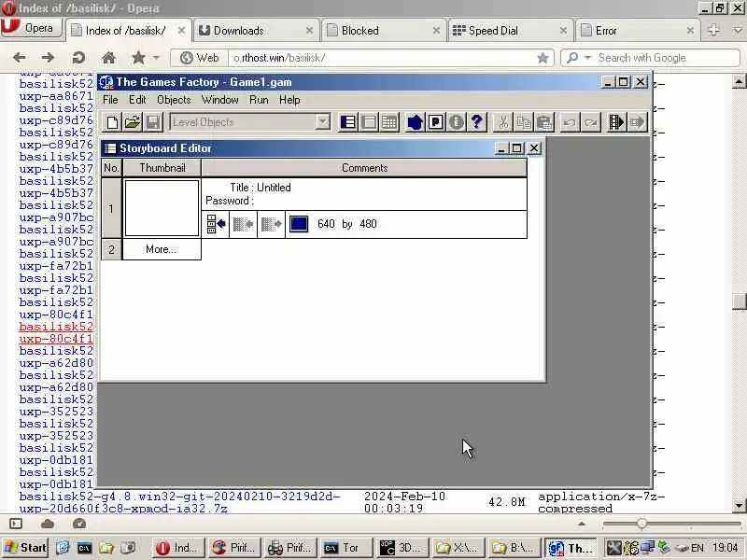Click the Undo arrow icon
This screenshot has height=560, width=747.
coord(570,122)
